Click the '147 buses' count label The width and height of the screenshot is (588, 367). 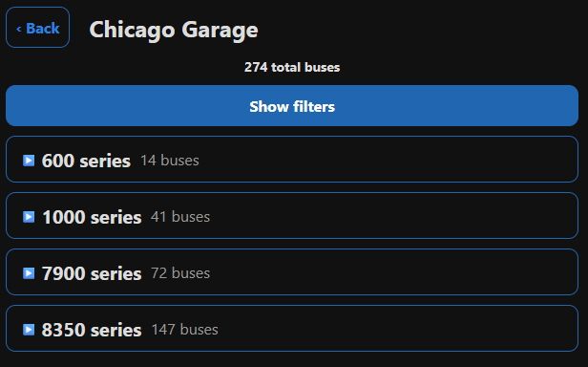click(184, 330)
